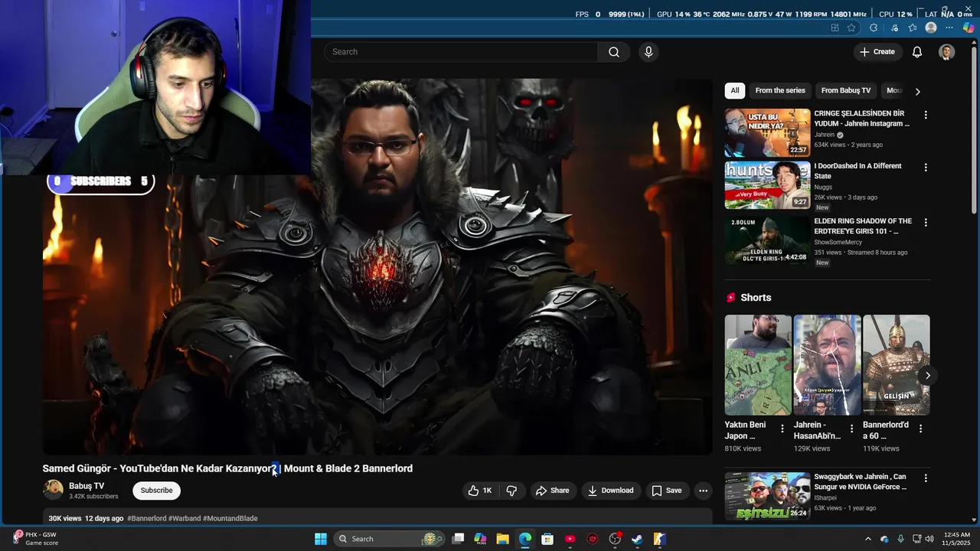Click the YouTube search magnifier button

point(614,52)
